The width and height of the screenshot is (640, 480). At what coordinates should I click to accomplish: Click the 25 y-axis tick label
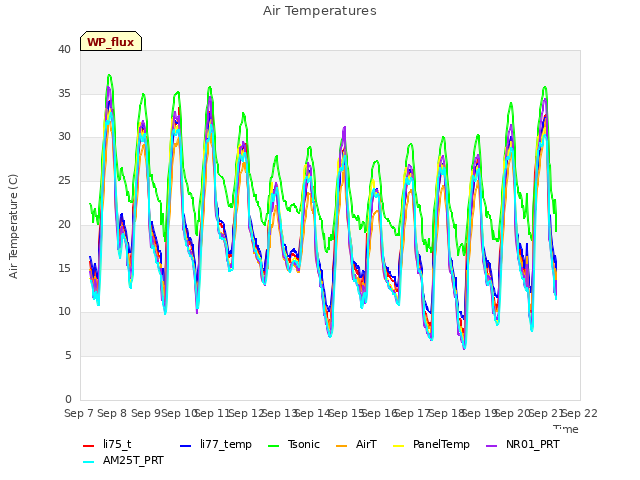pyautogui.click(x=64, y=180)
